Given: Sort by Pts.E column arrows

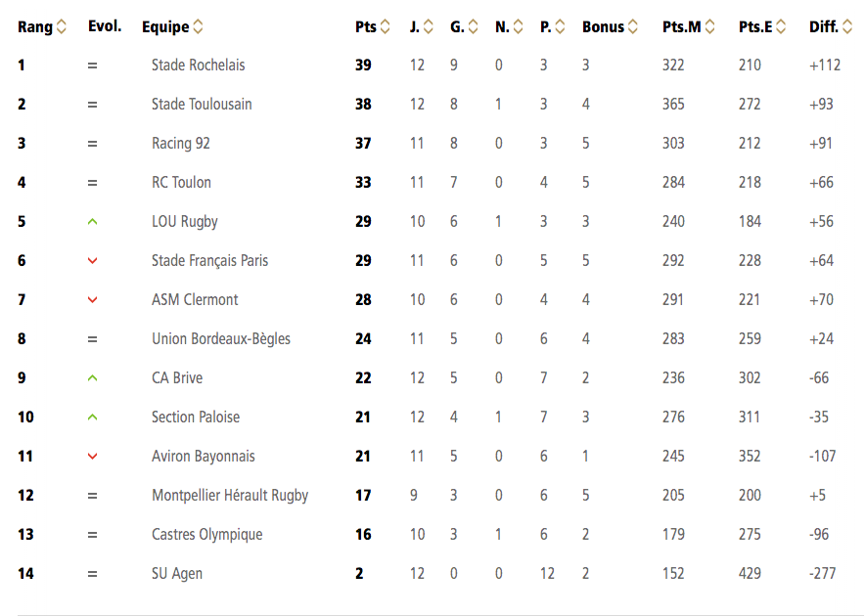Looking at the screenshot, I should [781, 26].
